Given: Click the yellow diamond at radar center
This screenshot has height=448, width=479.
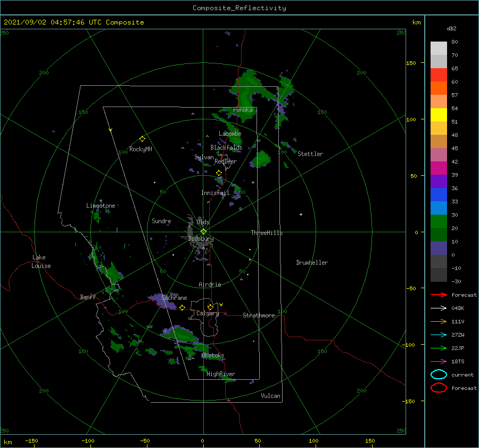Looking at the screenshot, I should (x=203, y=232).
